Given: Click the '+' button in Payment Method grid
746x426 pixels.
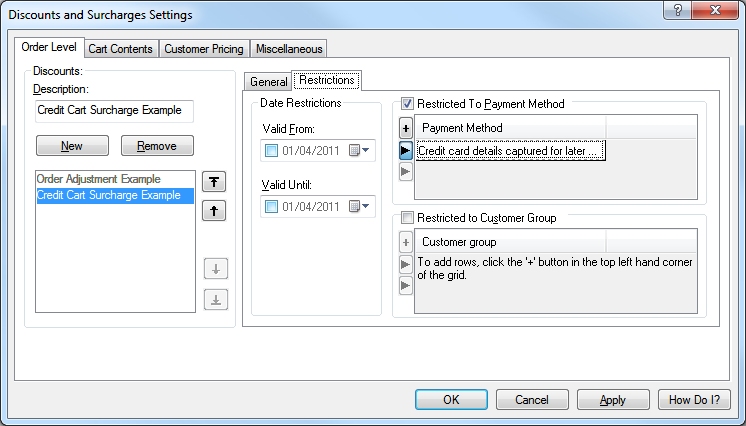Looking at the screenshot, I should [405, 128].
